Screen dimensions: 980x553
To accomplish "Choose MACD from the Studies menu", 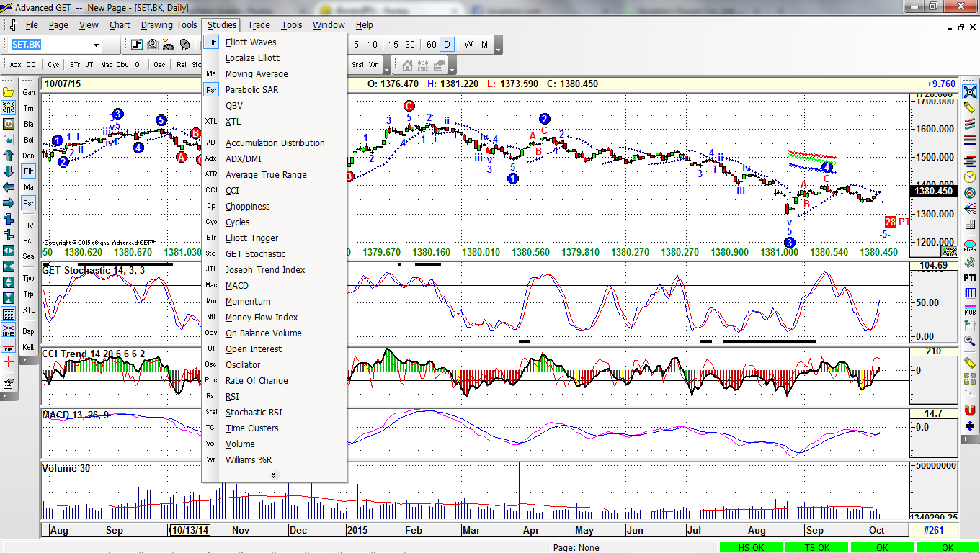I will (236, 286).
